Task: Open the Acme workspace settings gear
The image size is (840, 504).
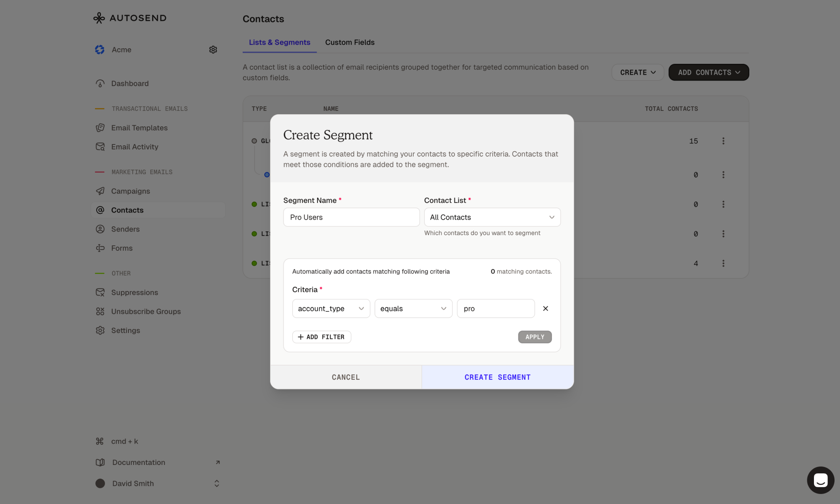Action: click(x=213, y=50)
